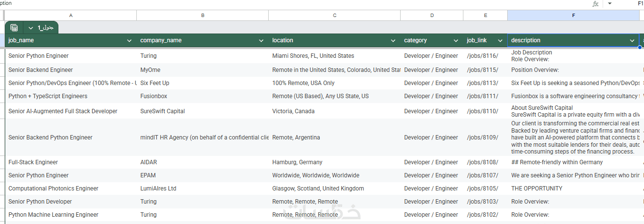Select the mindIT HR Agency company cell
Image resolution: width=644 pixels, height=224 pixels.
point(202,138)
